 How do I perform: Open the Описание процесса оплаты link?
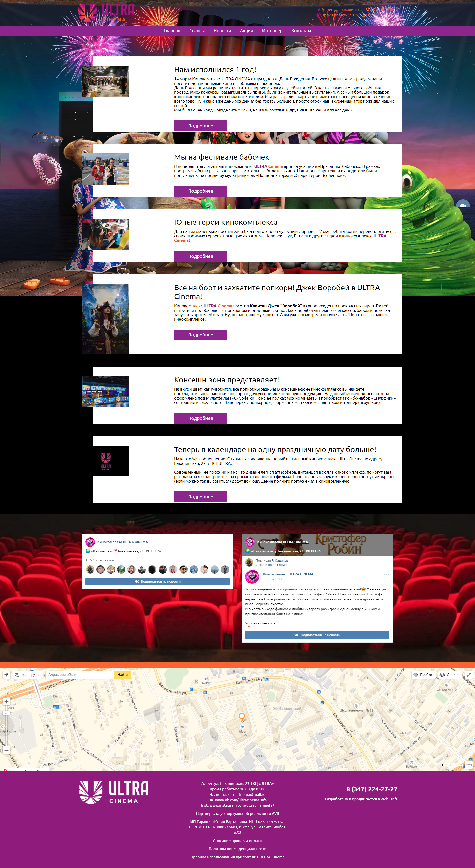[237, 841]
